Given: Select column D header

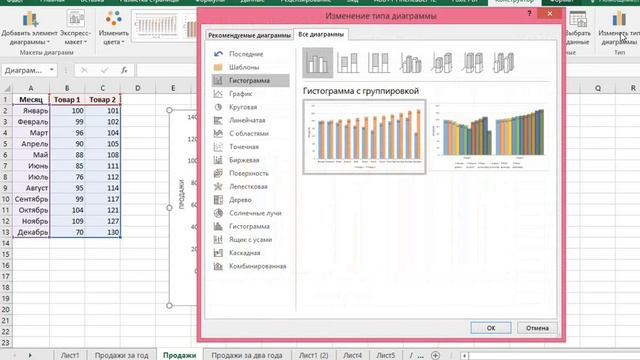Looking at the screenshot, I should click(138, 88).
